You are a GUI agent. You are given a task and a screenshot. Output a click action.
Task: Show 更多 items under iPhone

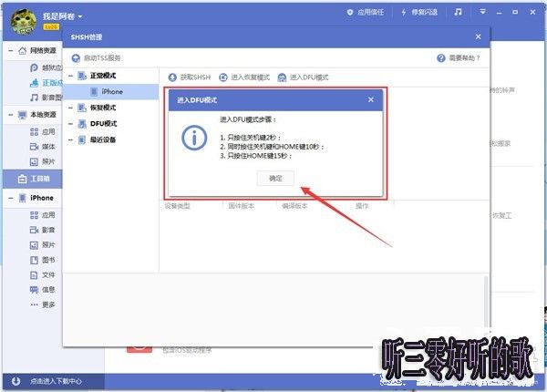[43, 304]
